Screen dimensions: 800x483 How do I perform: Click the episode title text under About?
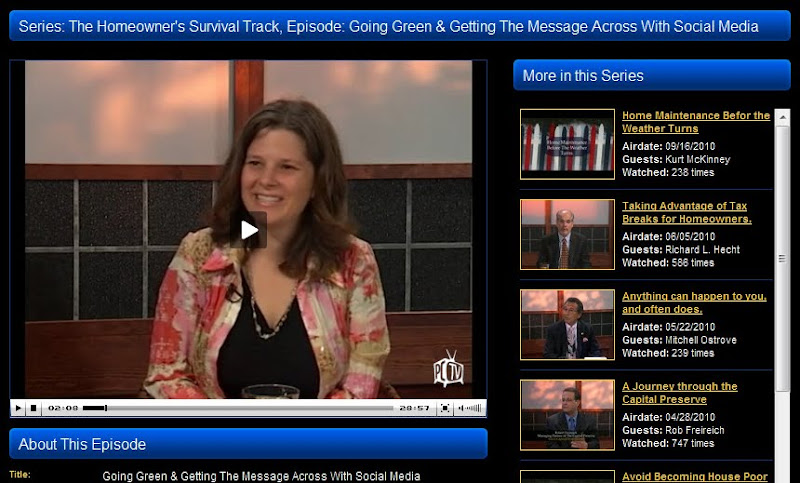pyautogui.click(x=261, y=476)
